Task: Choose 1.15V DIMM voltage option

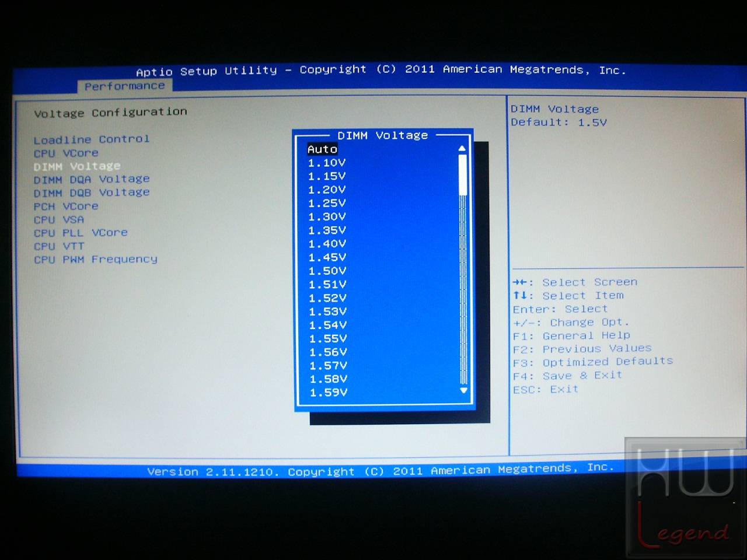Action: click(327, 176)
